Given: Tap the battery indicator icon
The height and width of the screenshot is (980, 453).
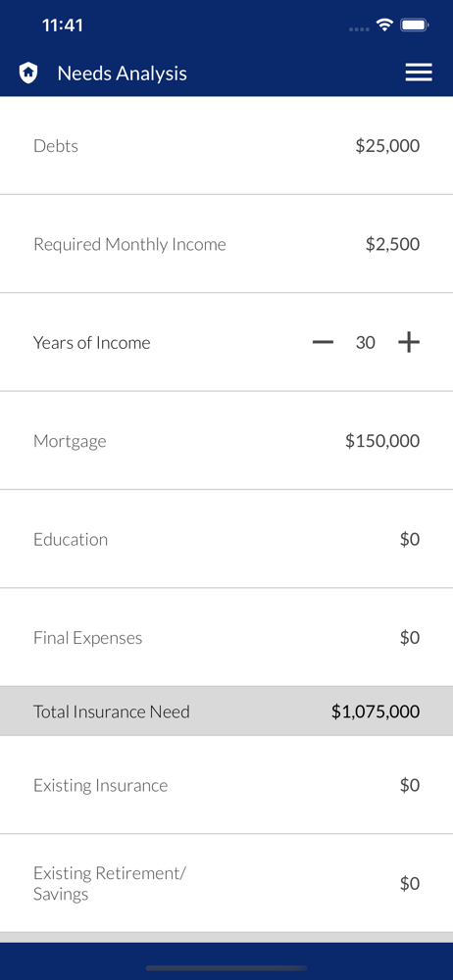Looking at the screenshot, I should pos(414,25).
